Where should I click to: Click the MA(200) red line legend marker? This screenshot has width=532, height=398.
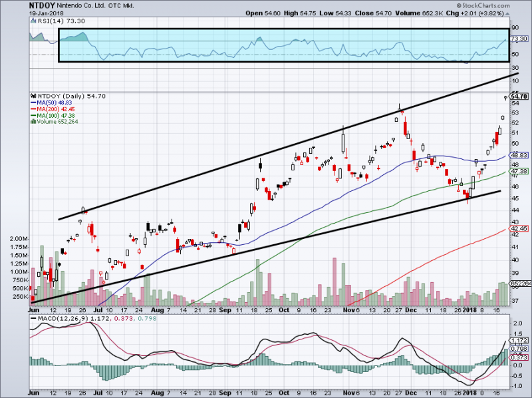[34, 108]
